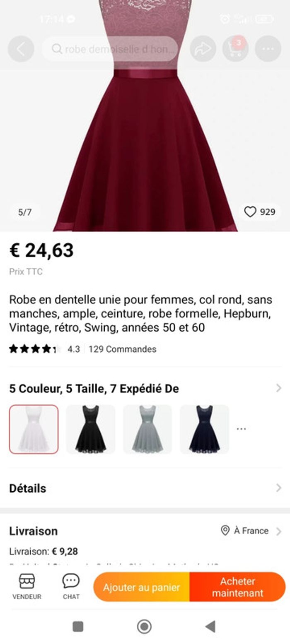Choose the navy blue dress option
Viewport: 290px width, 644px height.
[x=204, y=429]
